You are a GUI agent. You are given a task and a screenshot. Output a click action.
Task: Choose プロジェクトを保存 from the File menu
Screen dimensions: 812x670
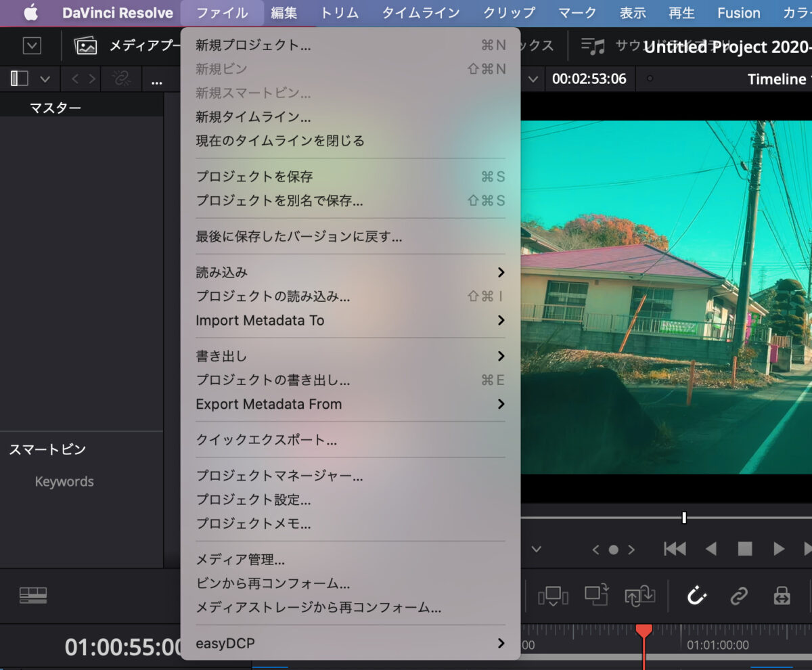click(351, 177)
